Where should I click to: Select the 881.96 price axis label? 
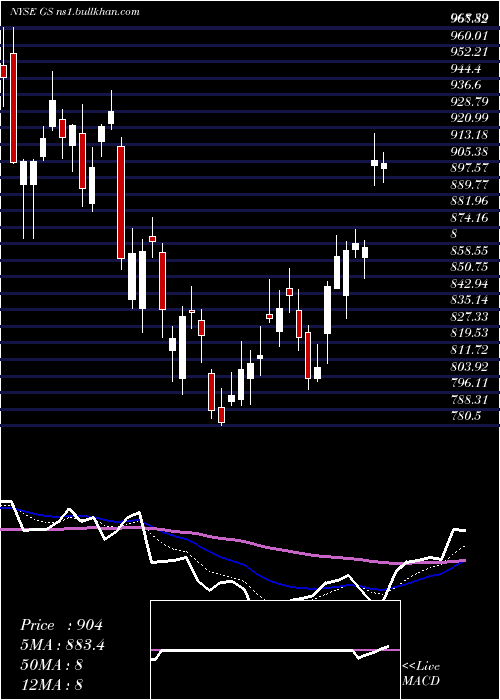click(469, 201)
